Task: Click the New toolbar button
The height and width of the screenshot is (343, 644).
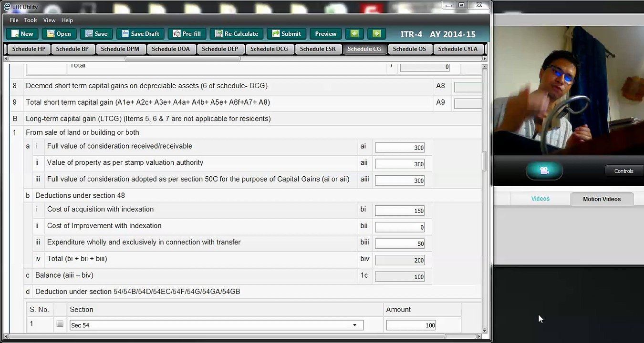Action: pos(22,34)
